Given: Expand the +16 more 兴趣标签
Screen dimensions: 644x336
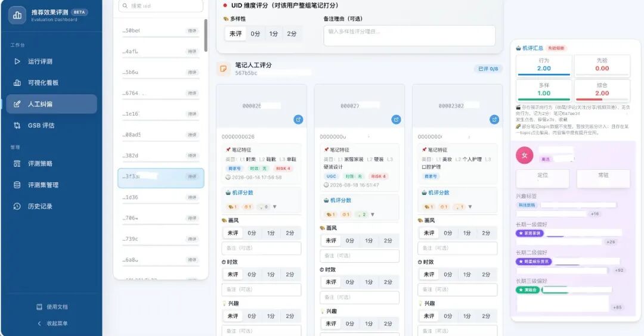Looking at the screenshot, I should pos(595,214).
